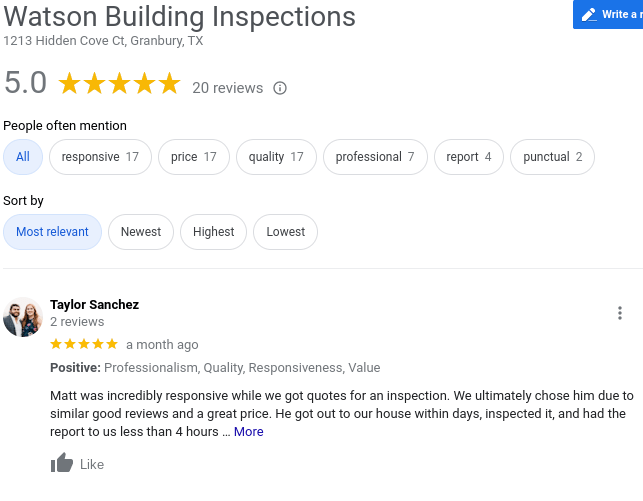
Task: Filter reviews mentioning report
Action: (x=469, y=157)
